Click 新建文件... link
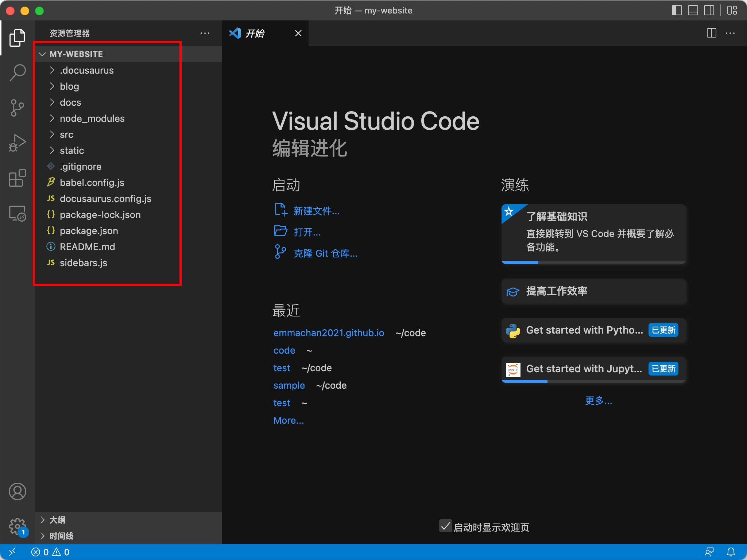 [317, 211]
